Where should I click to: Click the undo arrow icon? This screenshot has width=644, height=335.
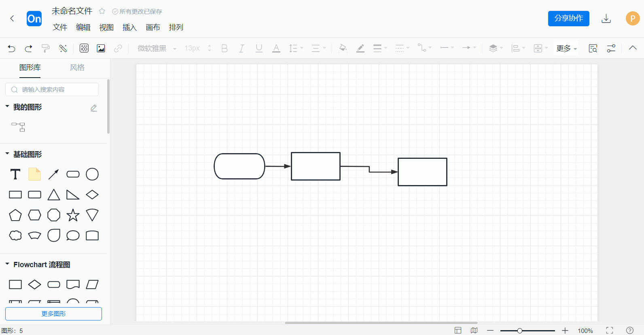tap(11, 48)
